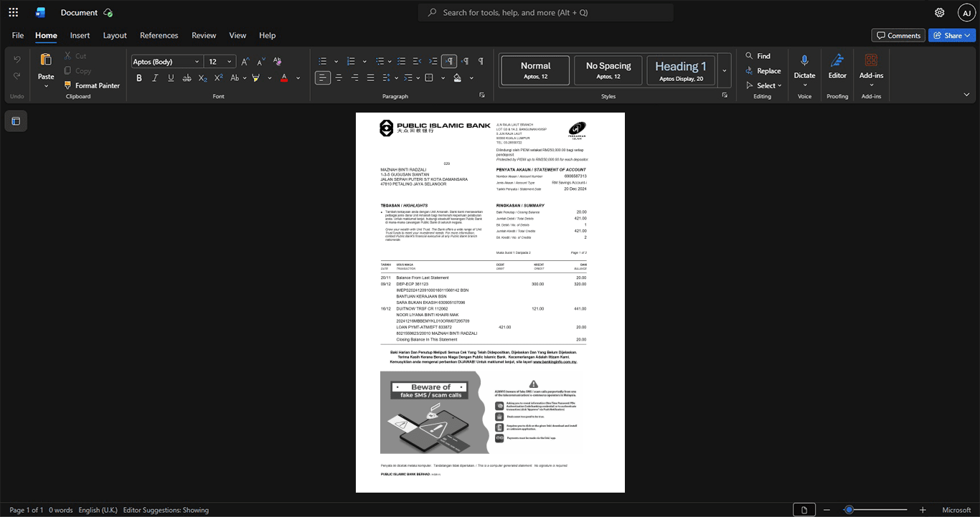Open settings gear icon

pyautogui.click(x=939, y=12)
